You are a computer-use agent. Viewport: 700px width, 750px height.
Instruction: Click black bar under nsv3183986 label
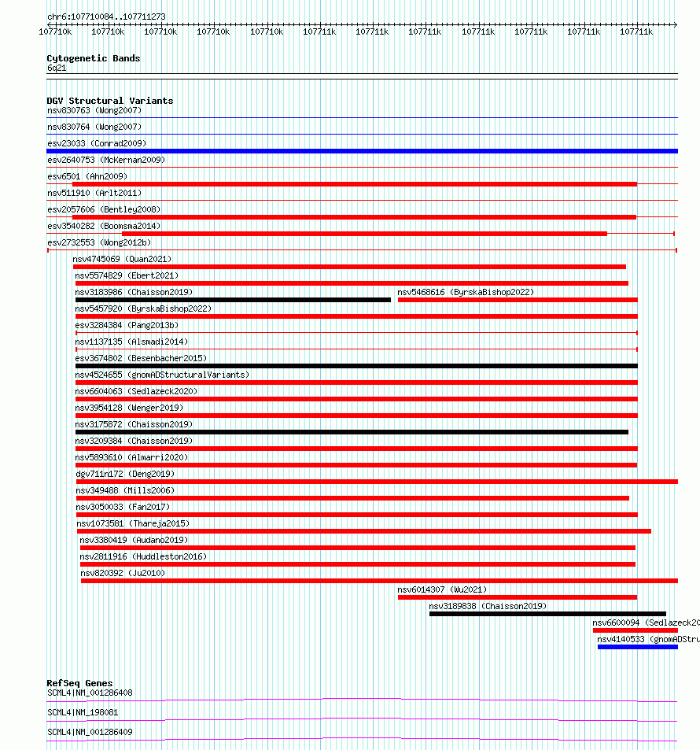233,300
